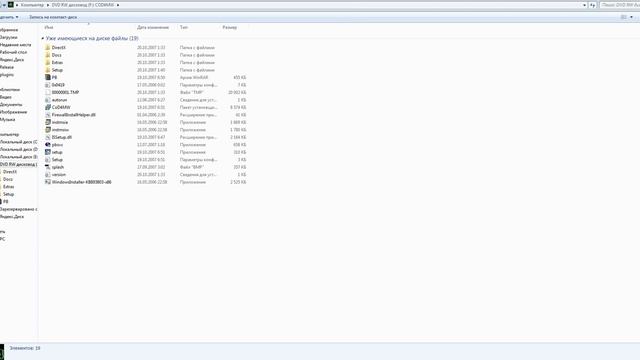Click 'Запись на компакт-диск' toolbar button
This screenshot has height=360, width=640.
[53, 17]
